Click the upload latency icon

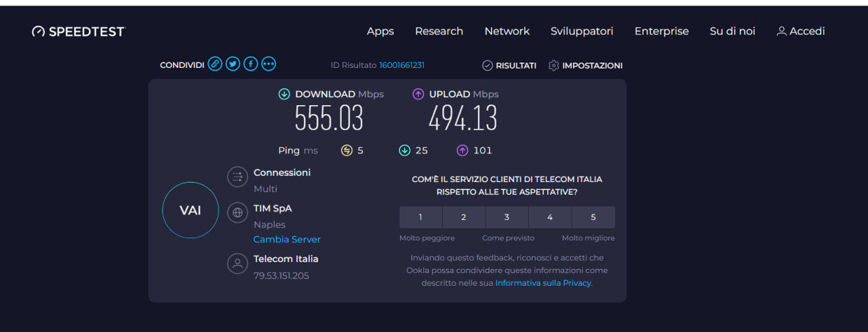tap(462, 151)
